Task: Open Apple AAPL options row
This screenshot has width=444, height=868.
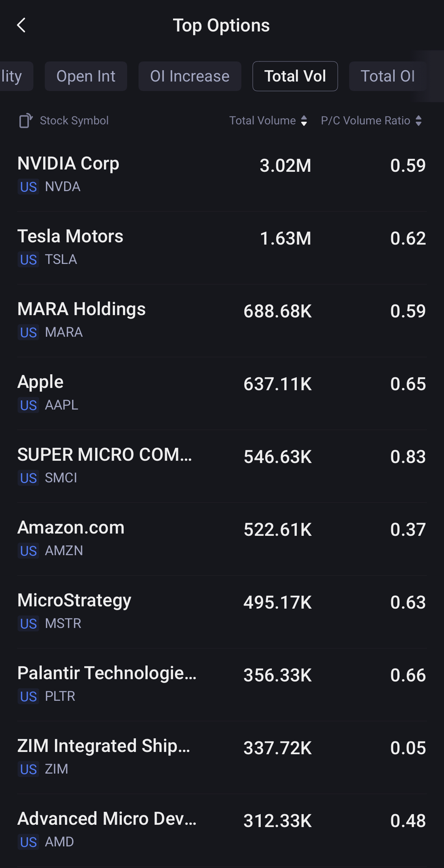Action: point(222,393)
